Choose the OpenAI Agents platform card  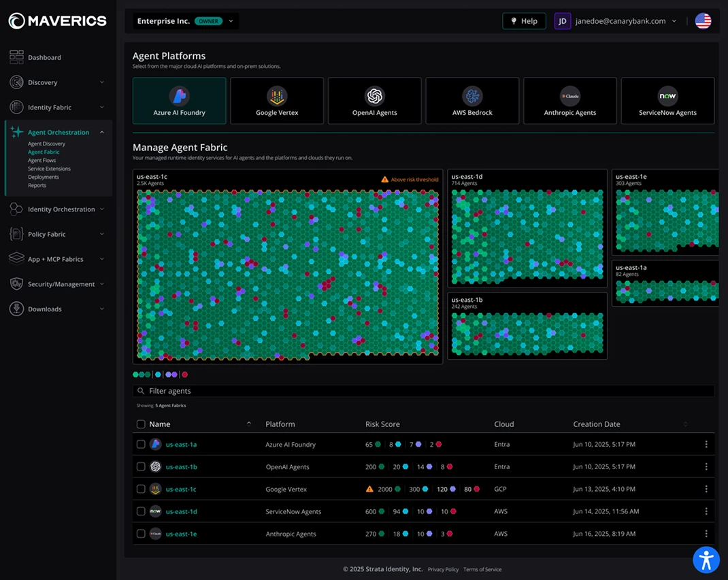(x=375, y=101)
